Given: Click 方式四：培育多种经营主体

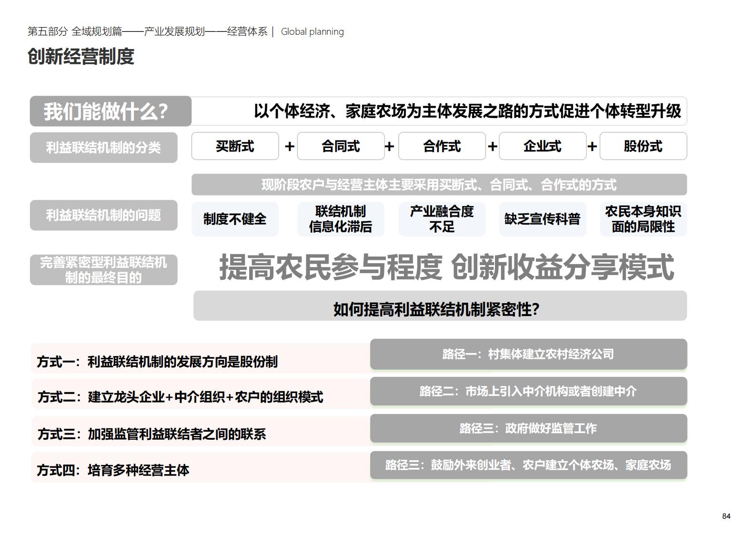Looking at the screenshot, I should (113, 470).
